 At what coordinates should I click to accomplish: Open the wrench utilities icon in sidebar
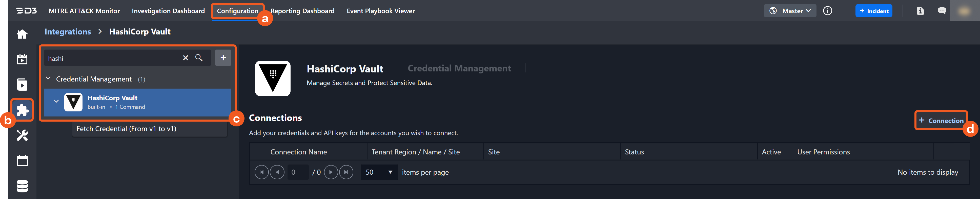coord(22,135)
